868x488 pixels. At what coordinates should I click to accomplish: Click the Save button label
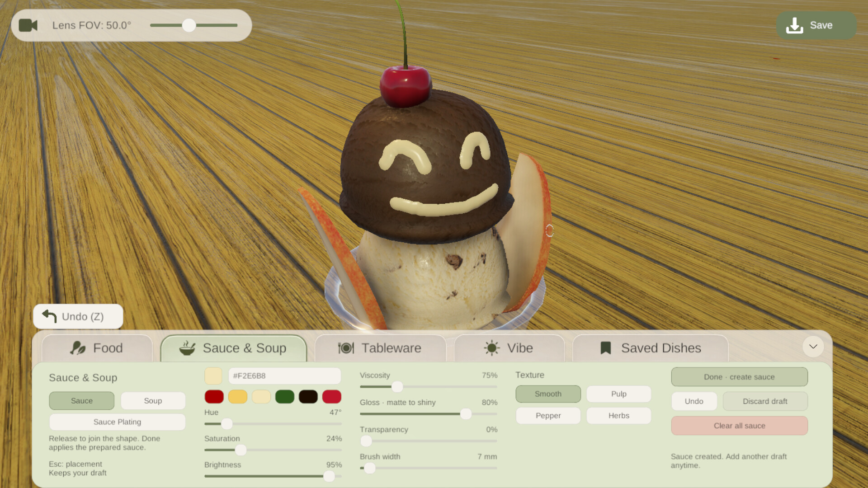click(x=821, y=25)
